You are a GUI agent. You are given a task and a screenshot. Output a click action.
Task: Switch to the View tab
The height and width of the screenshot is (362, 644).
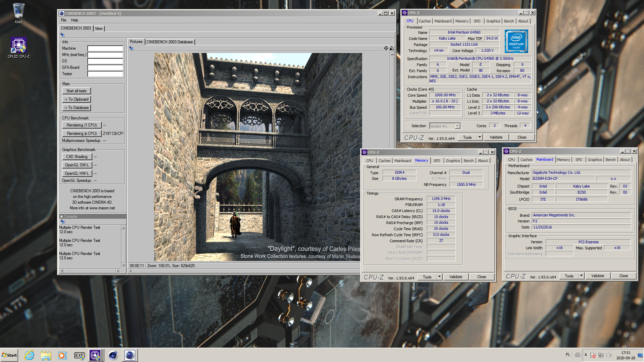point(99,29)
